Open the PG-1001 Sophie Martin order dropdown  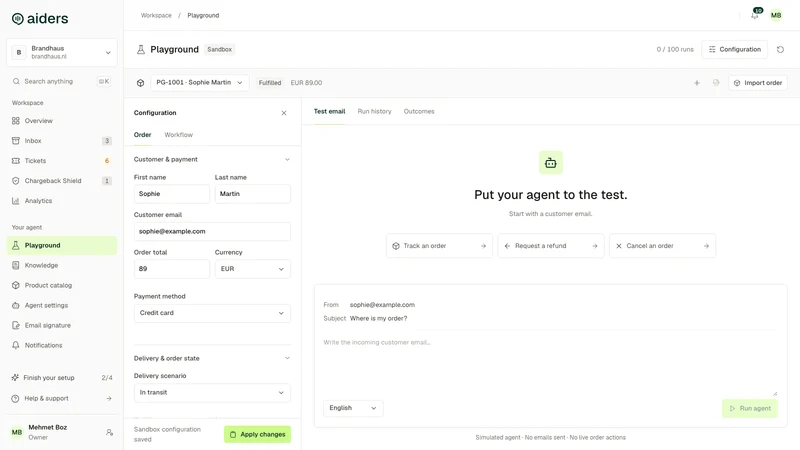tap(199, 83)
